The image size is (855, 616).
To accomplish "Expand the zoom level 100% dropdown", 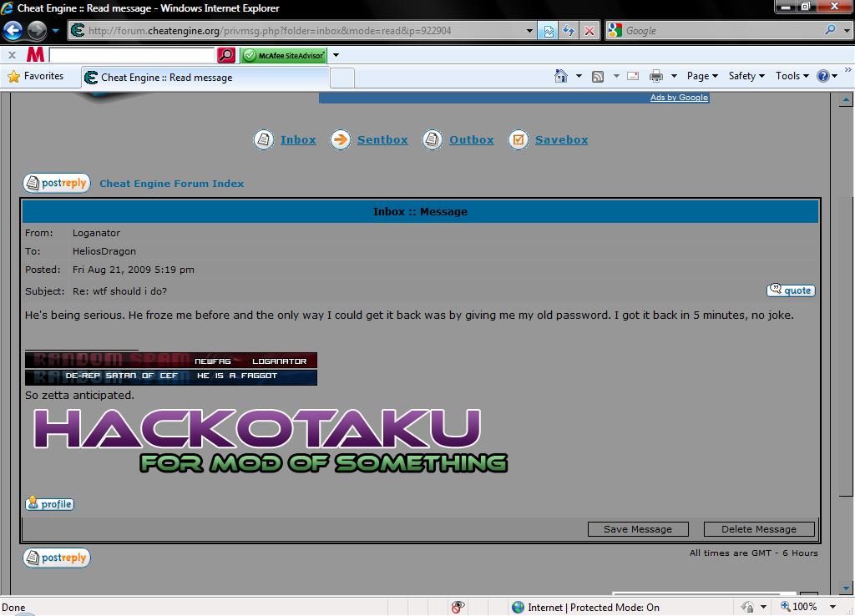I will (832, 607).
